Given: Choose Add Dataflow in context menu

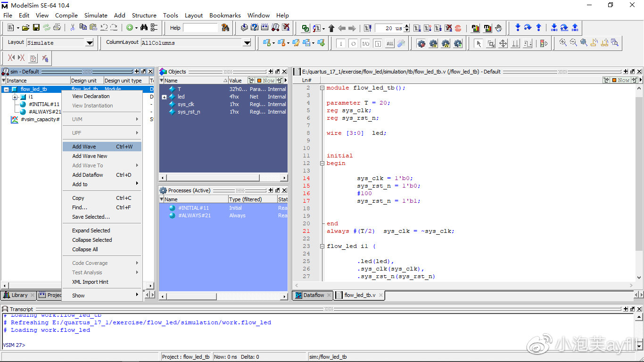Looking at the screenshot, I should 102,175.
